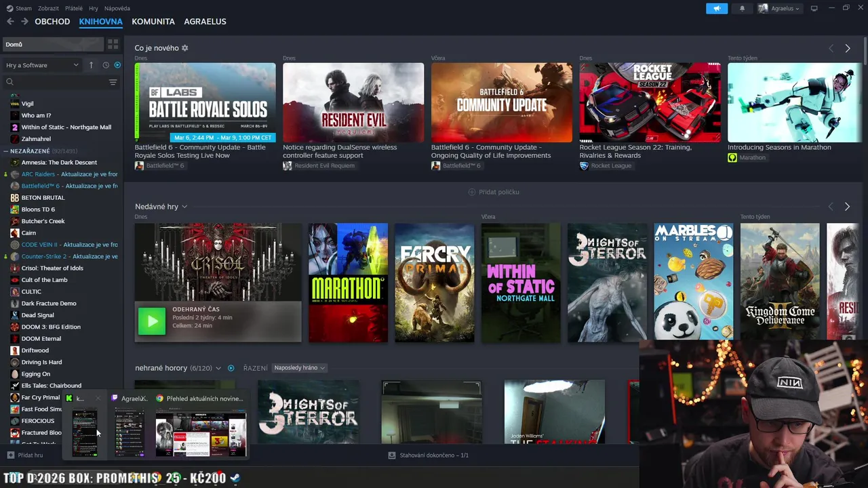The image size is (868, 488).
Task: Toggle ready-to-play games filter
Action: point(117,65)
